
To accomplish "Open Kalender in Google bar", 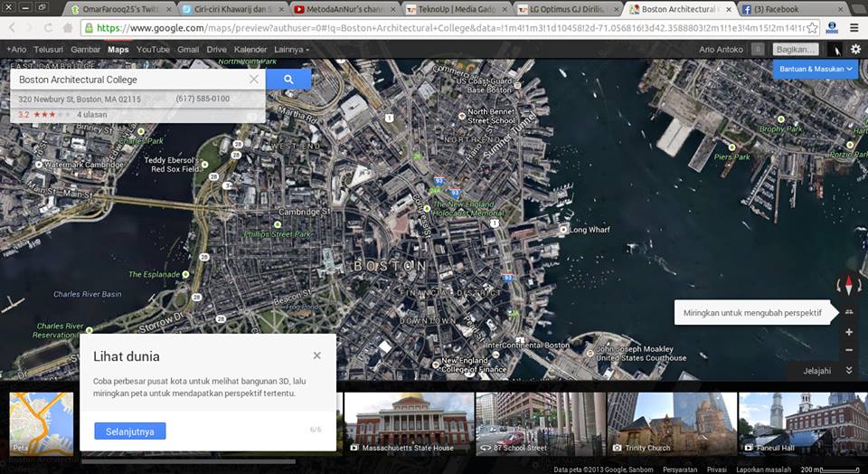I will click(250, 49).
